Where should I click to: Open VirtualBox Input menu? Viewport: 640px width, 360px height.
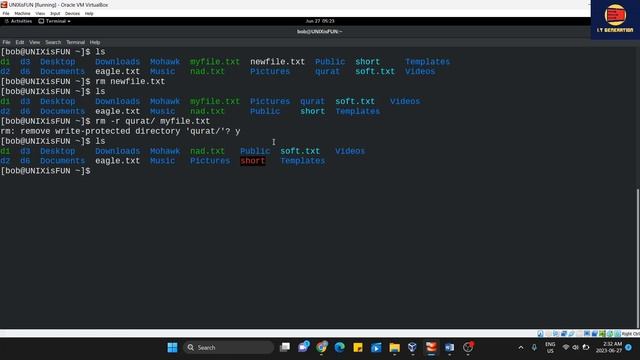click(x=55, y=13)
